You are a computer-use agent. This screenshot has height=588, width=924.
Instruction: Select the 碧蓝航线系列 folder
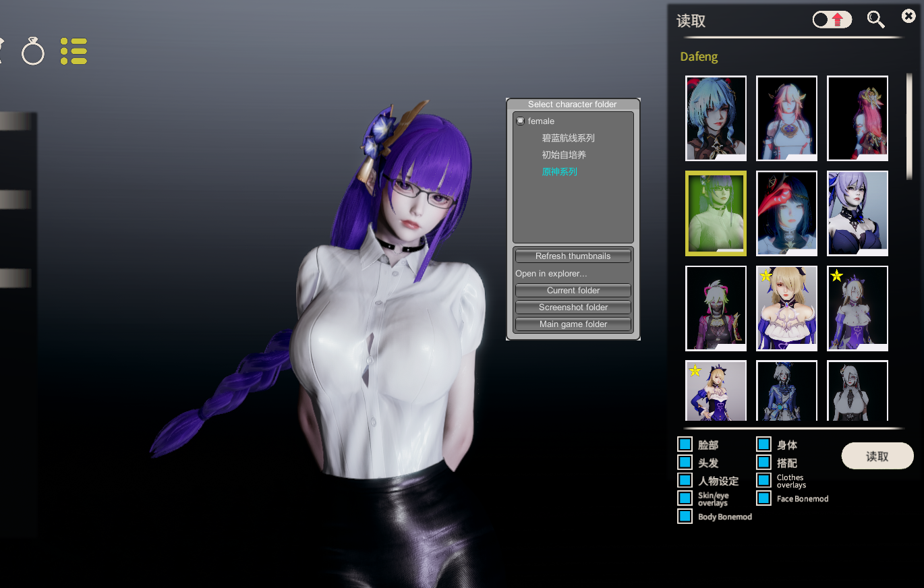tap(569, 138)
